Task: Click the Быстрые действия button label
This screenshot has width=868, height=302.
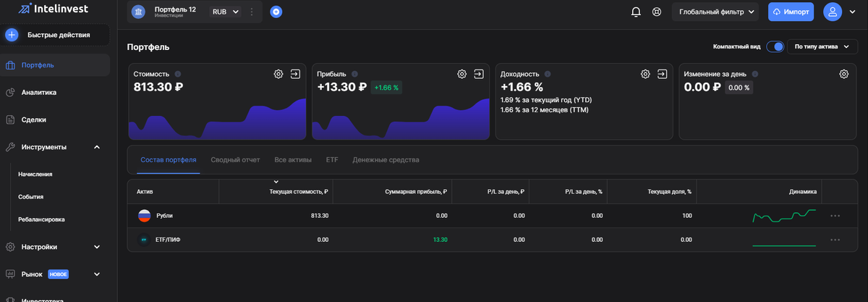Action: pos(59,35)
